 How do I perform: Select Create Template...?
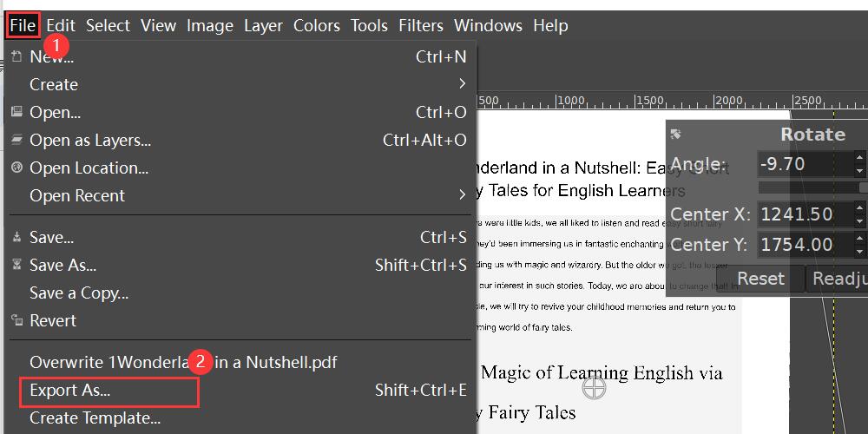coord(240,418)
